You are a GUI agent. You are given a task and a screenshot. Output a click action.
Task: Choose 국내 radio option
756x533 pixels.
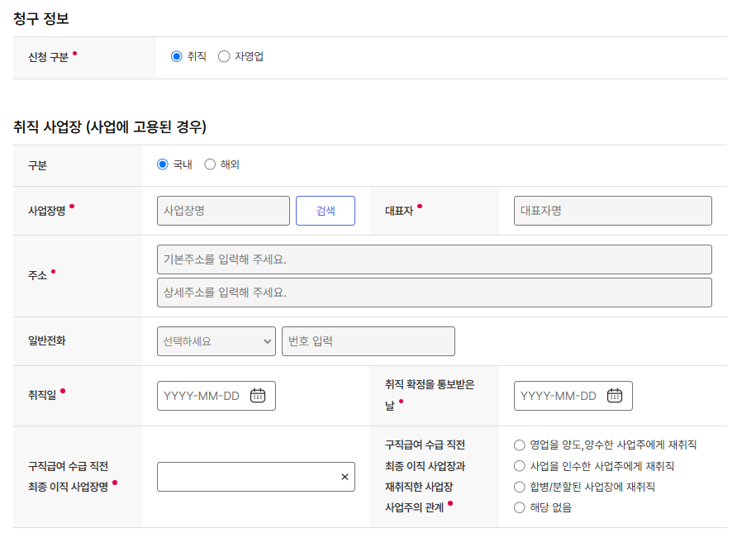(163, 164)
